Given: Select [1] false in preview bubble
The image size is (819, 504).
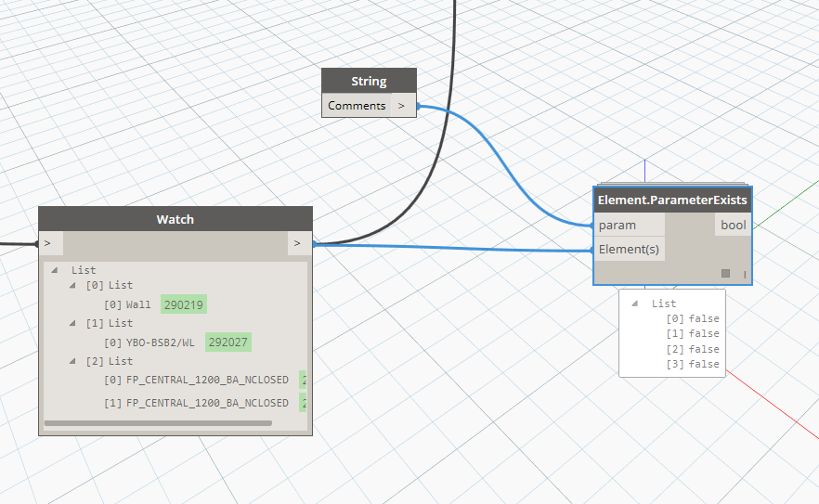Looking at the screenshot, I should click(x=693, y=333).
